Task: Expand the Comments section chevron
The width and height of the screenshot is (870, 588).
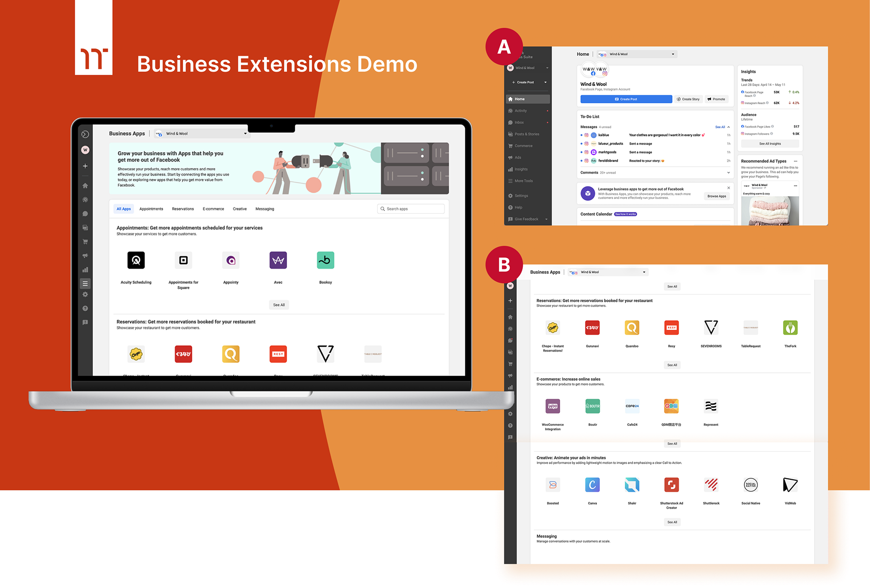Action: click(x=728, y=173)
